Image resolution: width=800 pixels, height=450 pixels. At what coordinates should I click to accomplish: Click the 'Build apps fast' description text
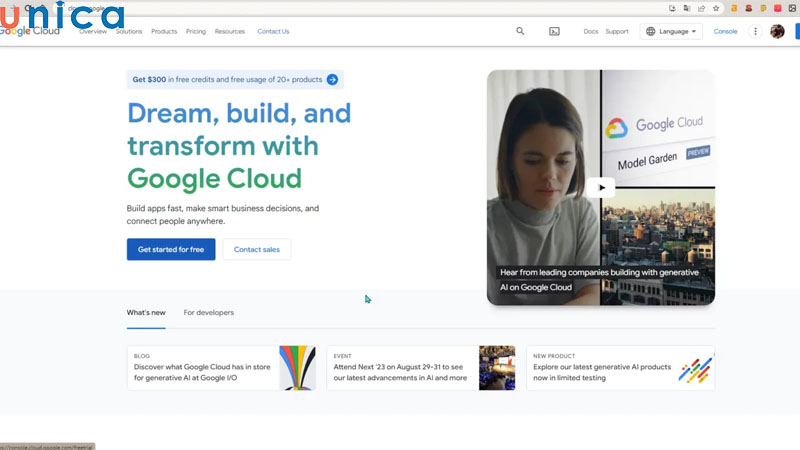[223, 215]
